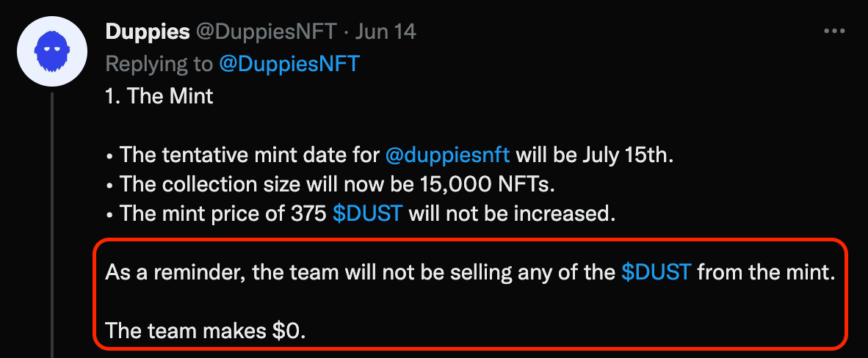
Task: Open the $DUST cashtag in the reminder sentence
Action: pyautogui.click(x=656, y=272)
